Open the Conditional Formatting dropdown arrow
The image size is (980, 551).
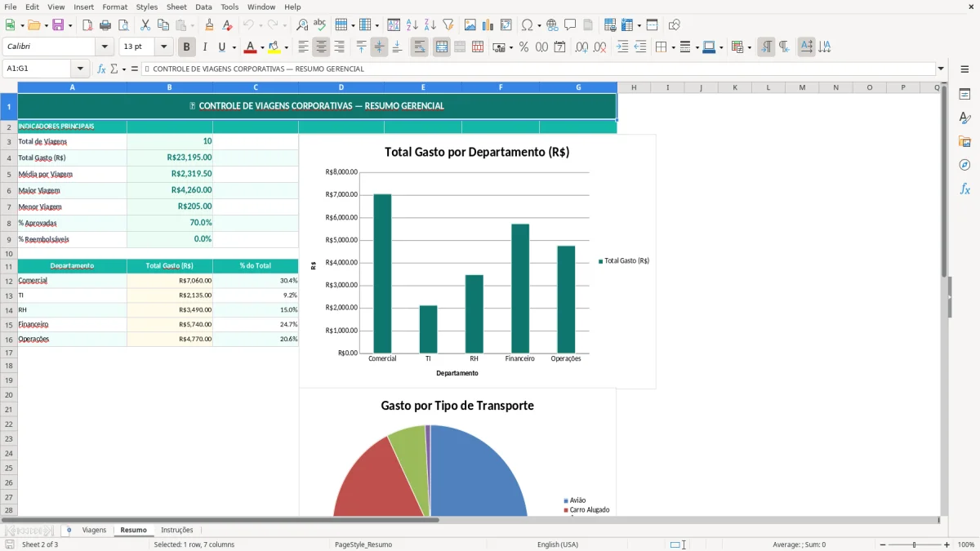[x=749, y=47]
